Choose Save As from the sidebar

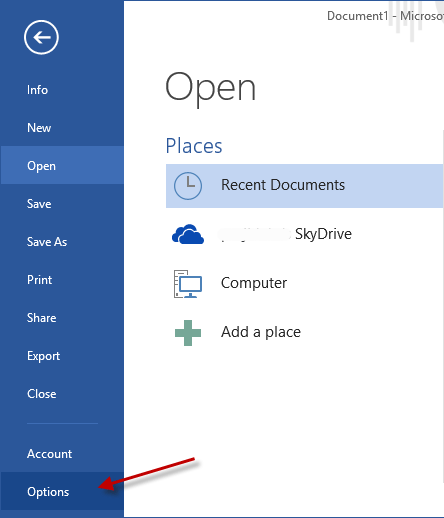(x=62, y=242)
